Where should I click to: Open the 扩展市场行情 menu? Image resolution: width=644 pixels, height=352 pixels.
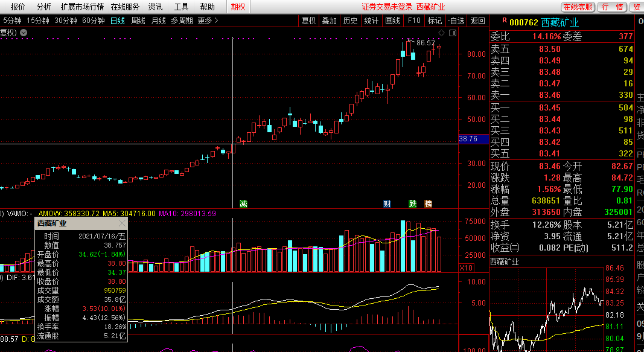82,7
